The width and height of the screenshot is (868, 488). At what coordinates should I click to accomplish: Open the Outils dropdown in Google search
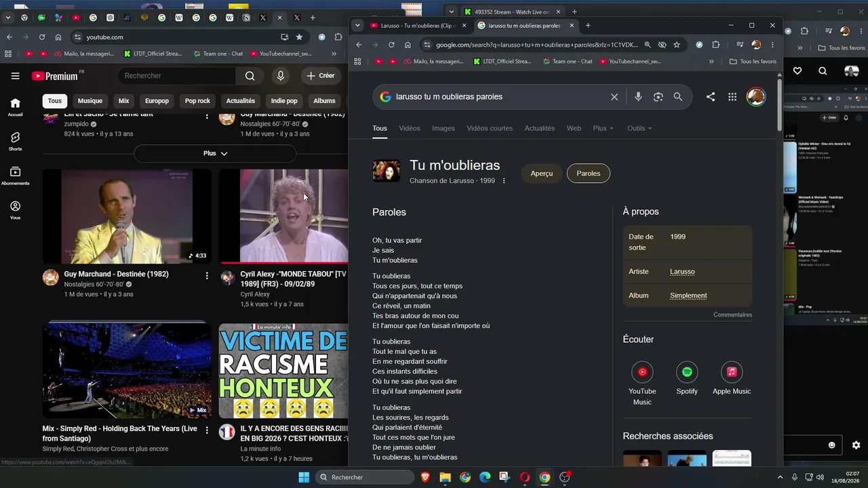tap(639, 128)
